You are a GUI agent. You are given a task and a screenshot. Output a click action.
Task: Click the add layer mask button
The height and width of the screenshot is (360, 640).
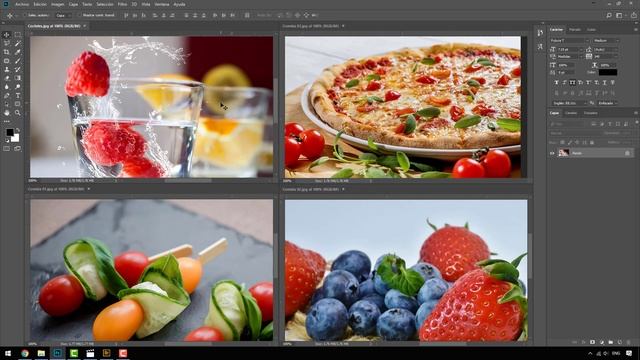592,342
